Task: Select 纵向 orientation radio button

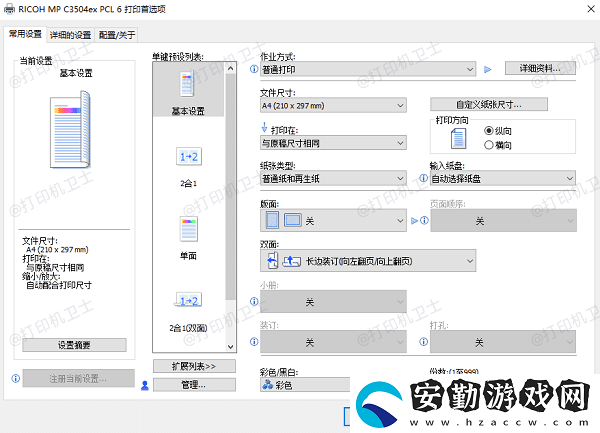Action: (x=489, y=131)
